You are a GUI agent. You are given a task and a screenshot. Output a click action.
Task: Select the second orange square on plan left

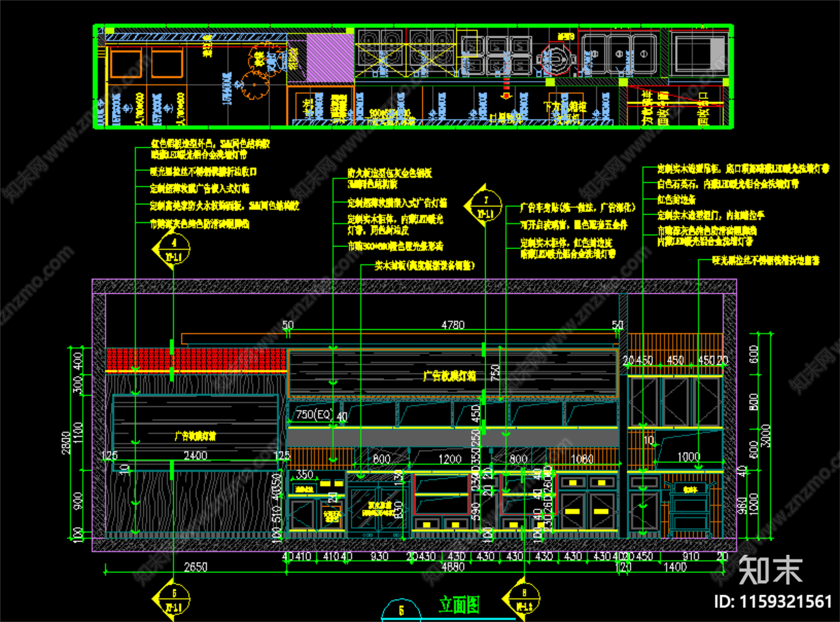coord(167,64)
